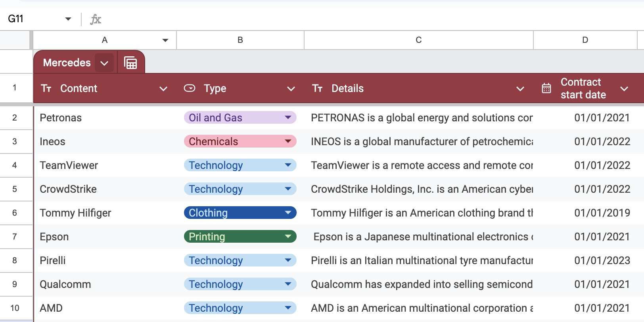
Task: Select row 6 header
Action: pyautogui.click(x=15, y=213)
